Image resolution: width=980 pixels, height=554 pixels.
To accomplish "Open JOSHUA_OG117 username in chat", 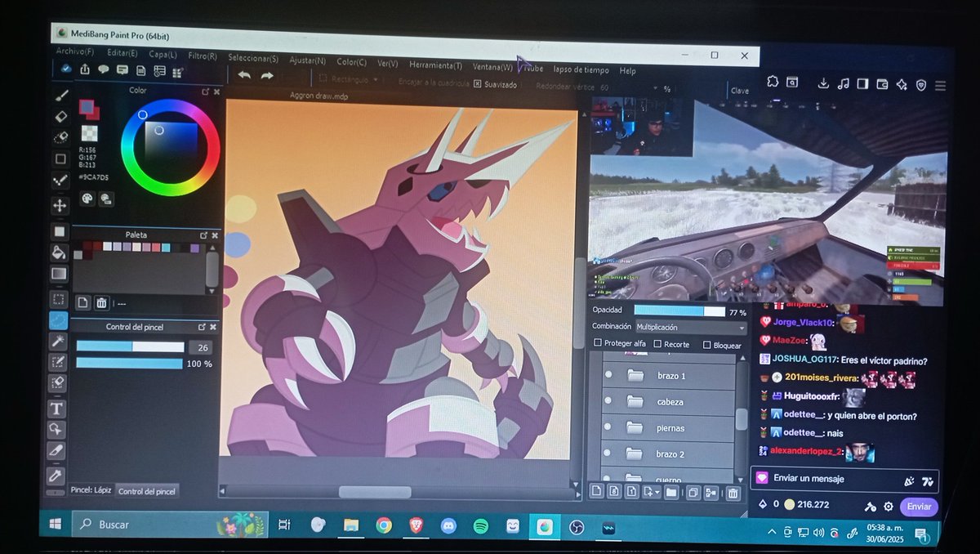I will (805, 360).
